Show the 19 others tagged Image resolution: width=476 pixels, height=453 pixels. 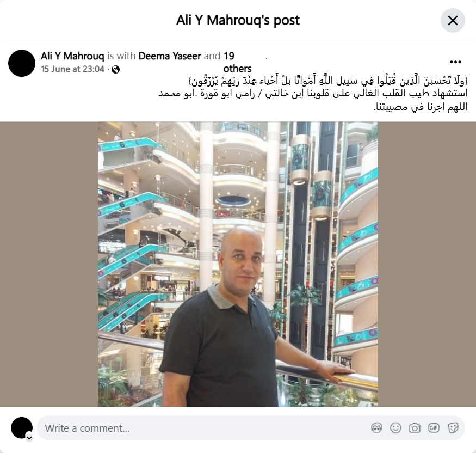point(237,62)
